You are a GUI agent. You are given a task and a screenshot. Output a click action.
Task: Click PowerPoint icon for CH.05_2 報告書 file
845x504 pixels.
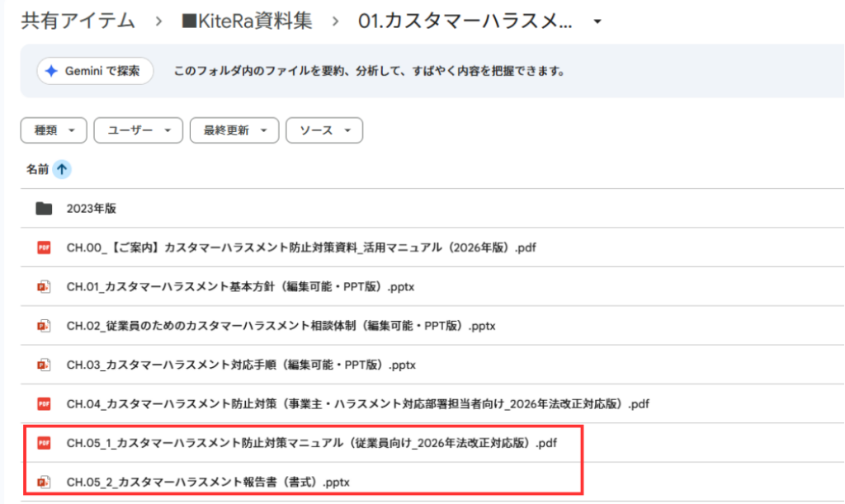point(44,482)
